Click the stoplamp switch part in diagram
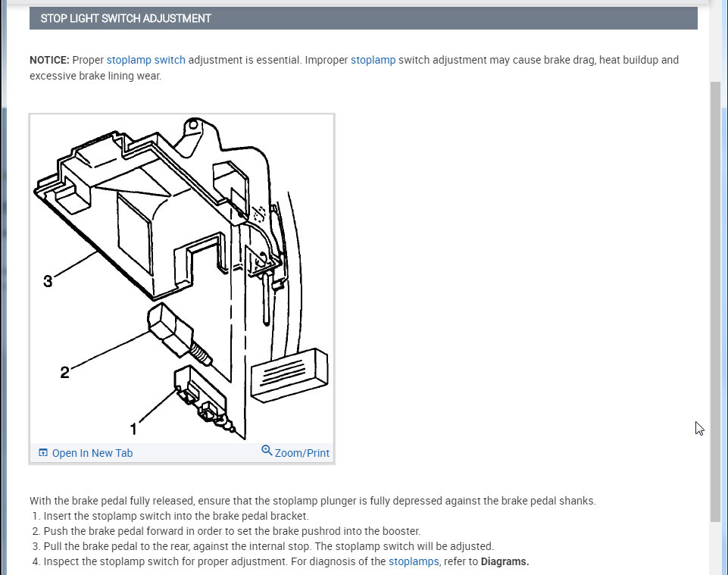This screenshot has width=728, height=575. pos(179,334)
